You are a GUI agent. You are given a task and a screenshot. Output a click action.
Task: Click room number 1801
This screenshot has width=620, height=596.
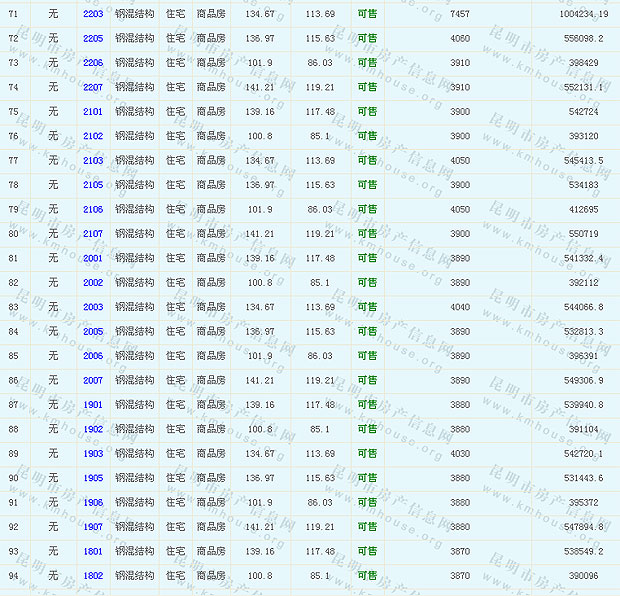[93, 551]
